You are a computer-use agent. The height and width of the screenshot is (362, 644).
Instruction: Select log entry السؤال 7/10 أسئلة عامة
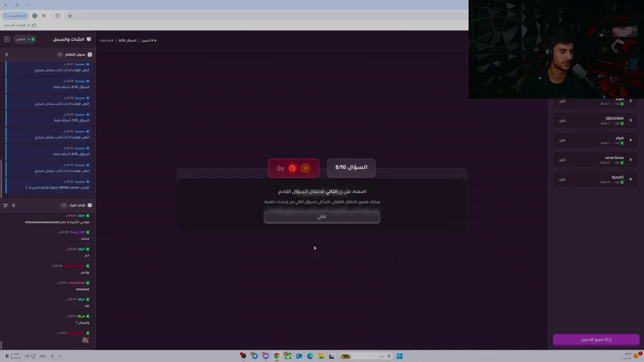pyautogui.click(x=48, y=118)
